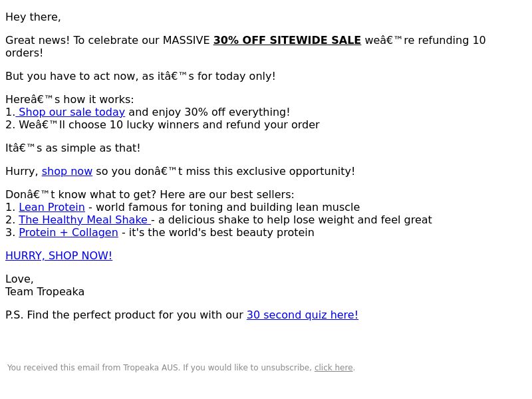Unsubscribe via the 'click here' footer link
This screenshot has height=399, width=532.
pos(334,368)
